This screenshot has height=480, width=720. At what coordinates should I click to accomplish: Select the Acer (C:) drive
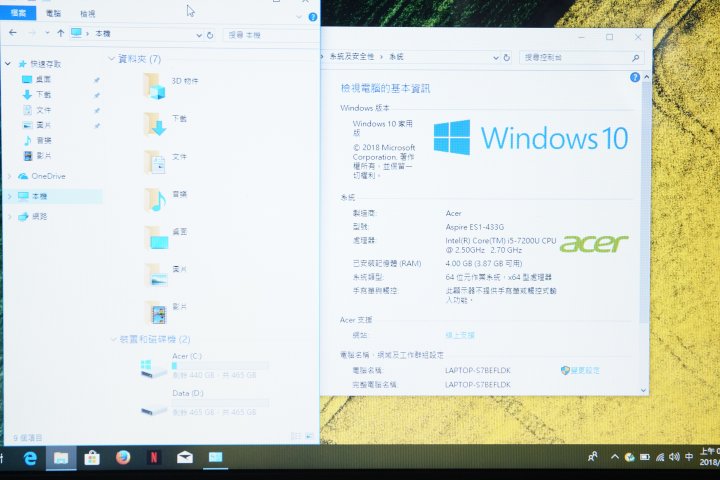point(204,366)
